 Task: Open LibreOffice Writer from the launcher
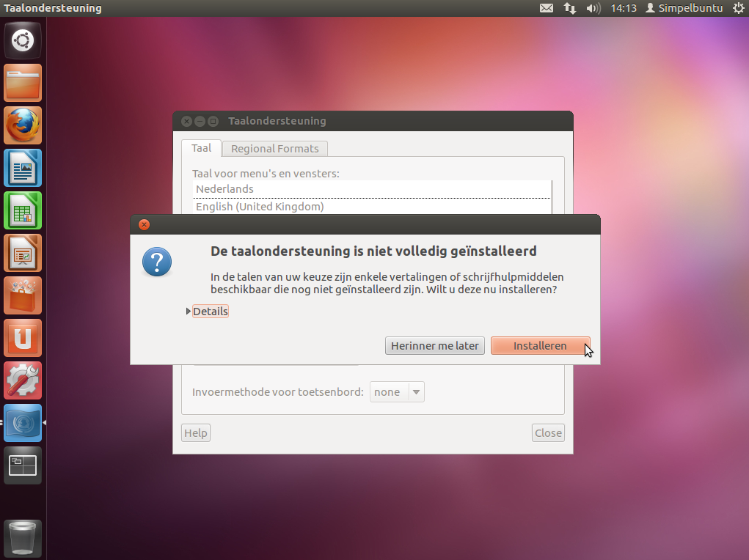pos(23,168)
